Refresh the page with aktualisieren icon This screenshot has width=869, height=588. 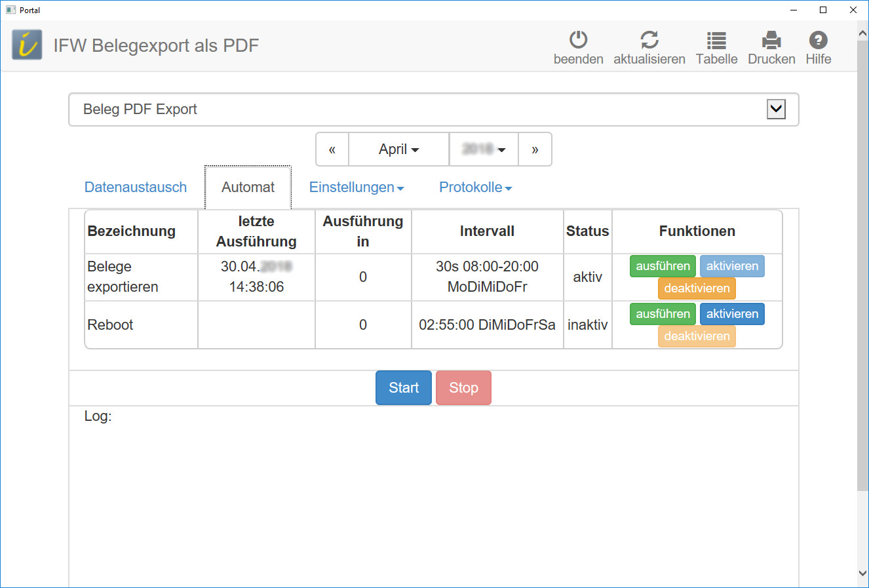coord(649,40)
